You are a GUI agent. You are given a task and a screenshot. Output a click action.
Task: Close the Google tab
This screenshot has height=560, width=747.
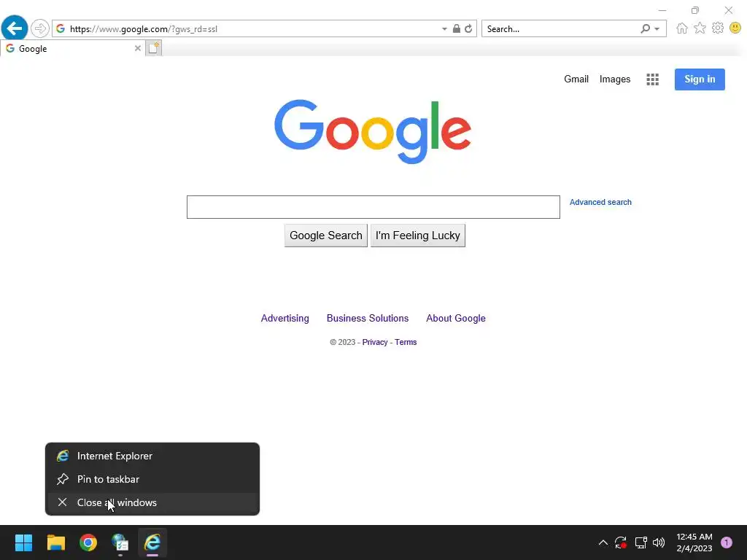[x=138, y=48]
